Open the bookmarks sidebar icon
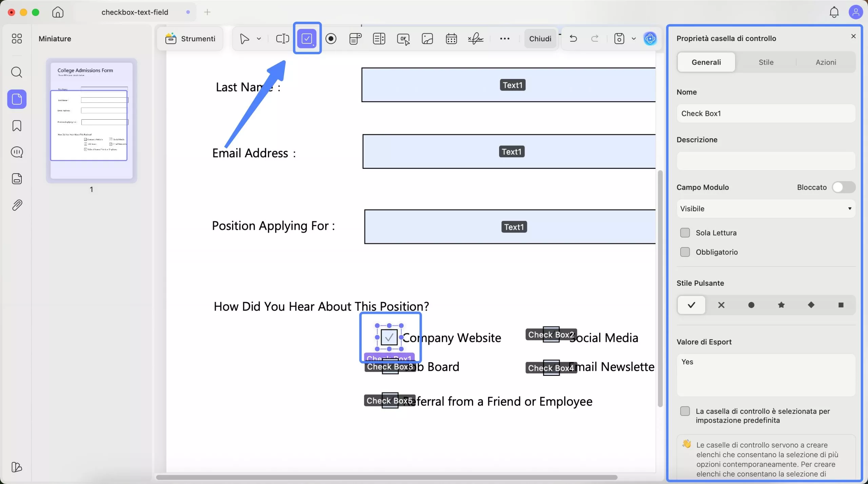868x484 pixels. (17, 126)
